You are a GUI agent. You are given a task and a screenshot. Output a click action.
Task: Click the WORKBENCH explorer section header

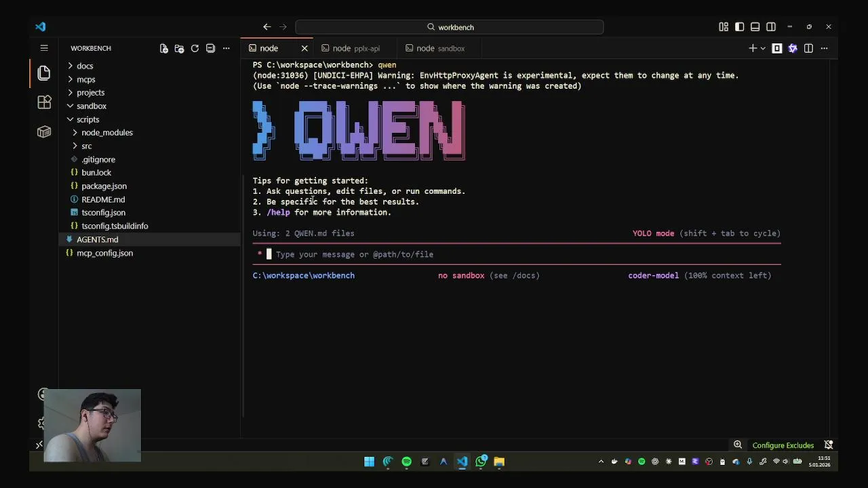click(91, 48)
